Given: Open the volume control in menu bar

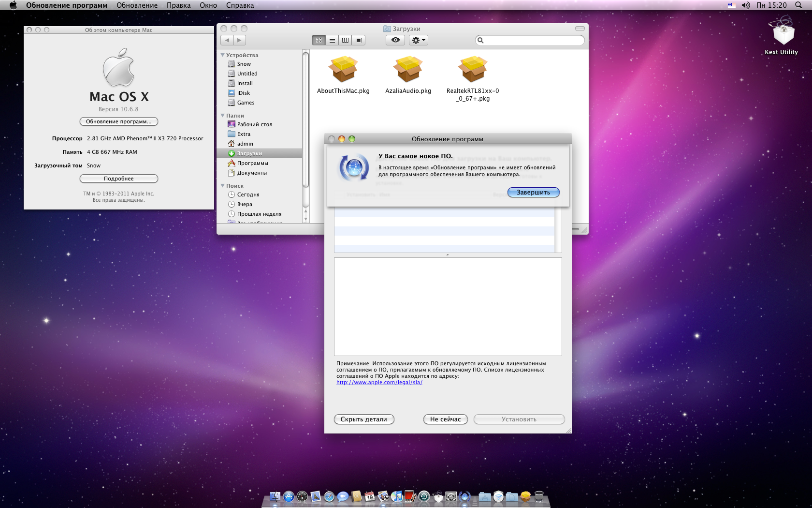Looking at the screenshot, I should (x=746, y=5).
